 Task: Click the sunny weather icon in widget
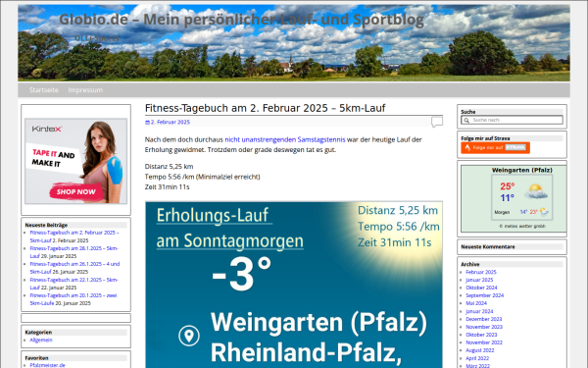(x=536, y=191)
